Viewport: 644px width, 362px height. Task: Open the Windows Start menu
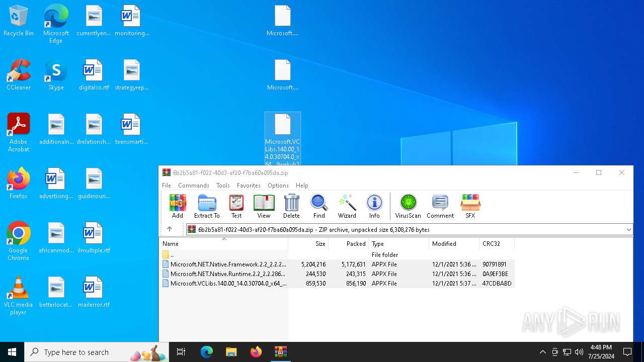coord(12,352)
